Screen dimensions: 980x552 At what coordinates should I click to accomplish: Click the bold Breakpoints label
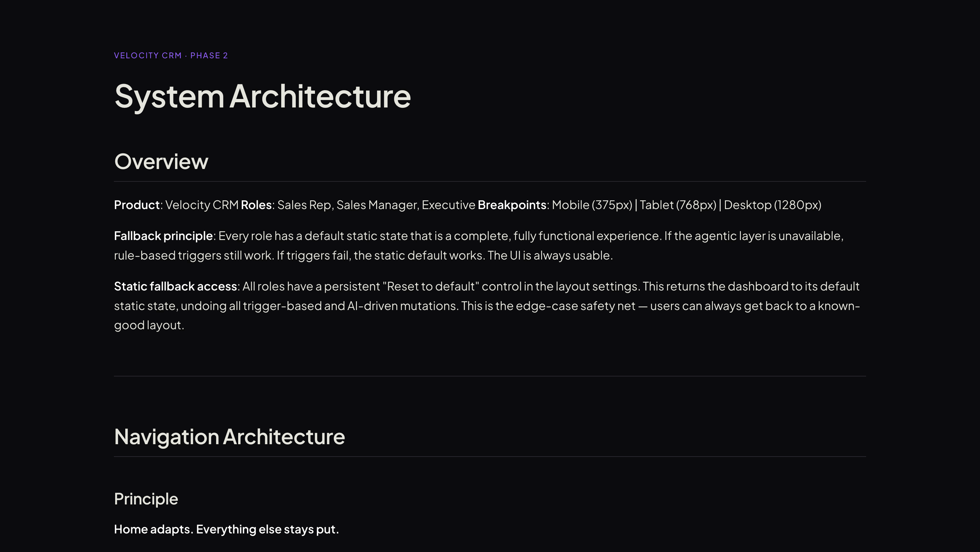pos(512,205)
